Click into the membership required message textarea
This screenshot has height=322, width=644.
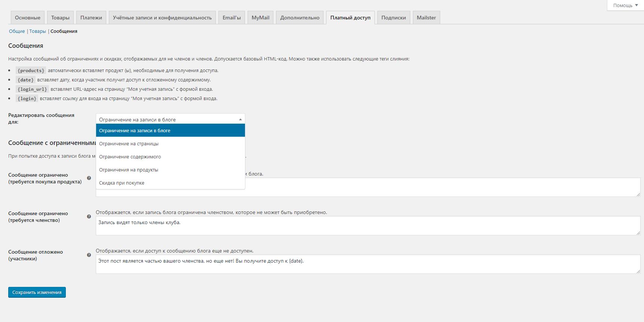[x=367, y=226]
